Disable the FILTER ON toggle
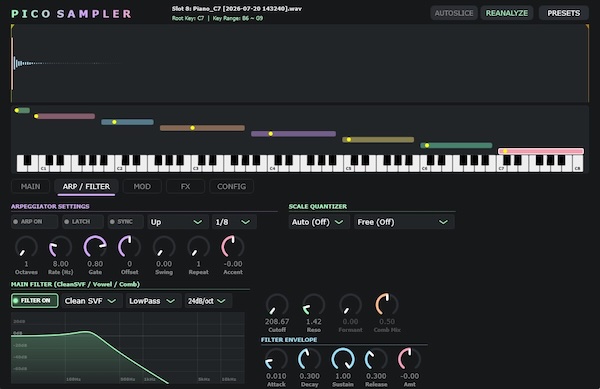 tap(35, 301)
